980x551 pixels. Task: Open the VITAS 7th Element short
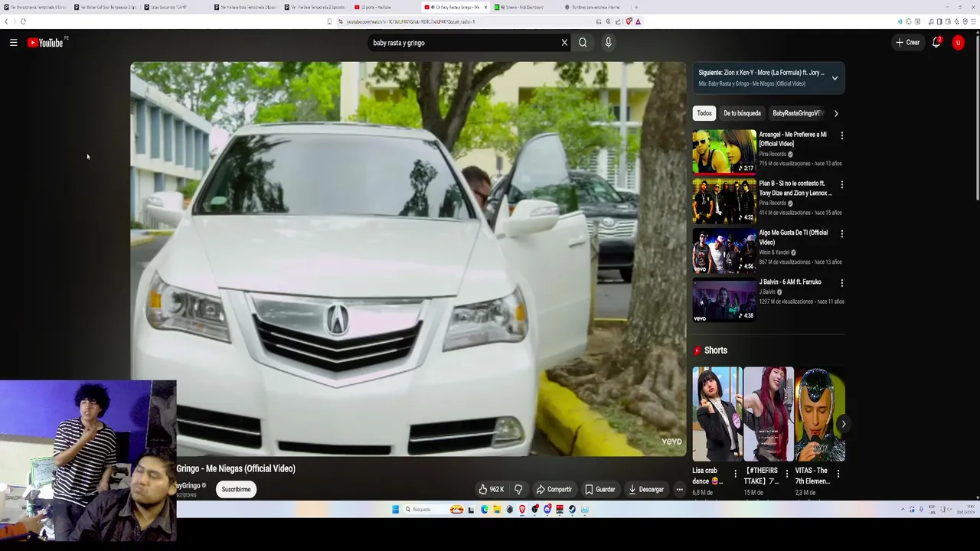point(819,414)
